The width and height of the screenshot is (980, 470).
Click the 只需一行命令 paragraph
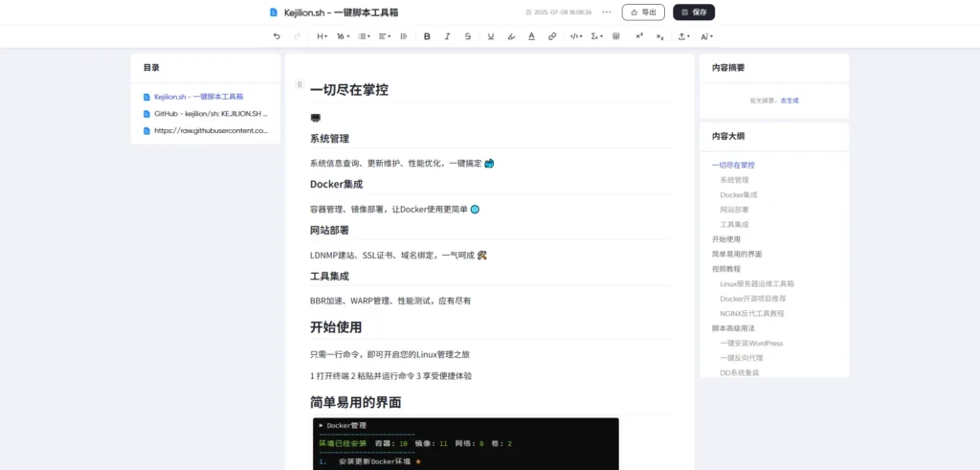pos(390,354)
